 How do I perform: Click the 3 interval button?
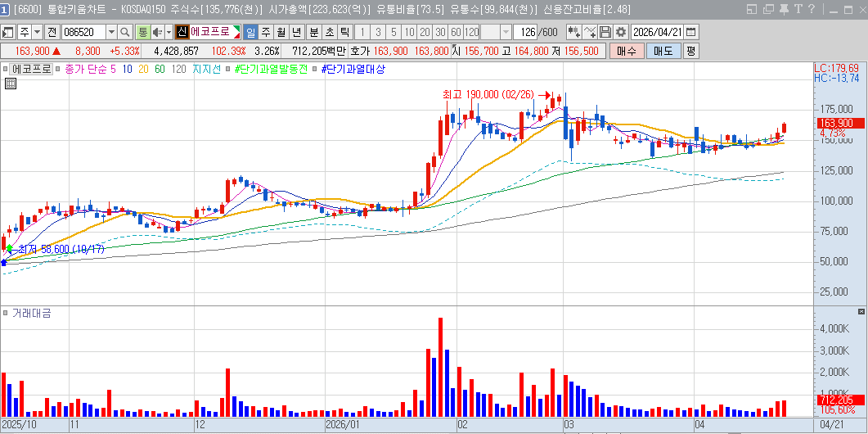(x=378, y=32)
